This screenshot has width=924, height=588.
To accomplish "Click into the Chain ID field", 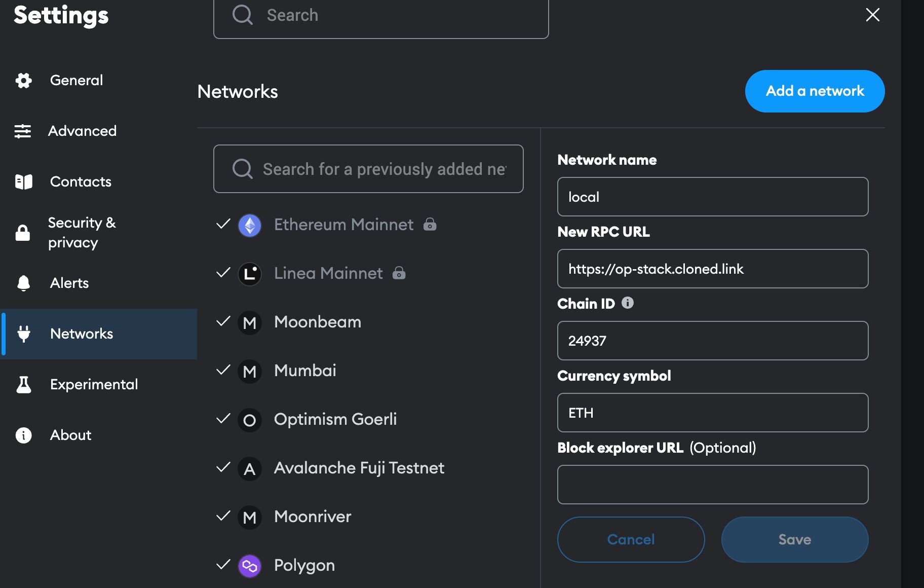I will coord(713,341).
